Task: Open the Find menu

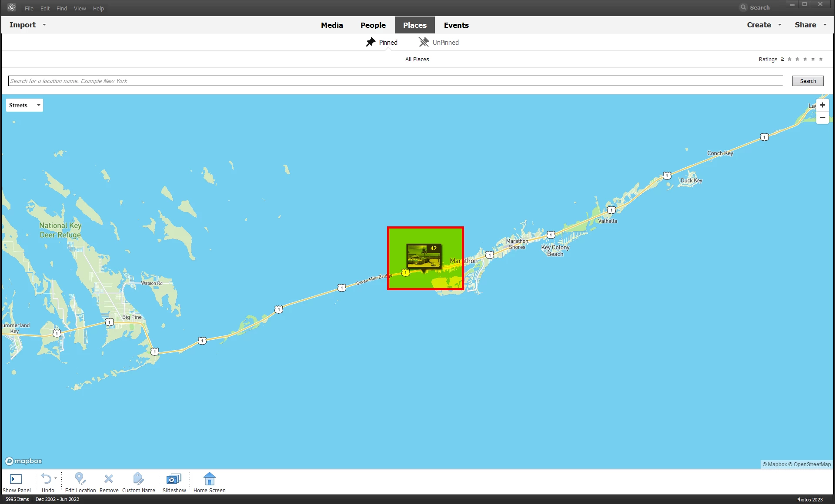Action: tap(62, 8)
